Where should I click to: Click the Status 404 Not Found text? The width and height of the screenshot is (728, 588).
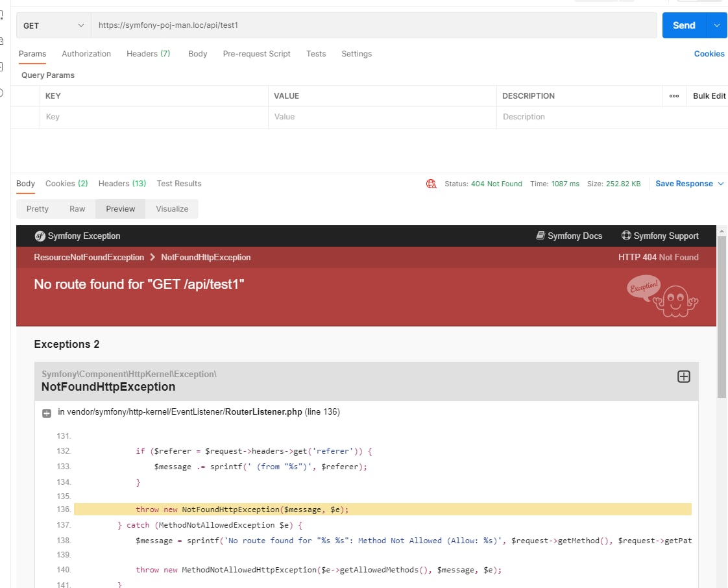tap(483, 184)
